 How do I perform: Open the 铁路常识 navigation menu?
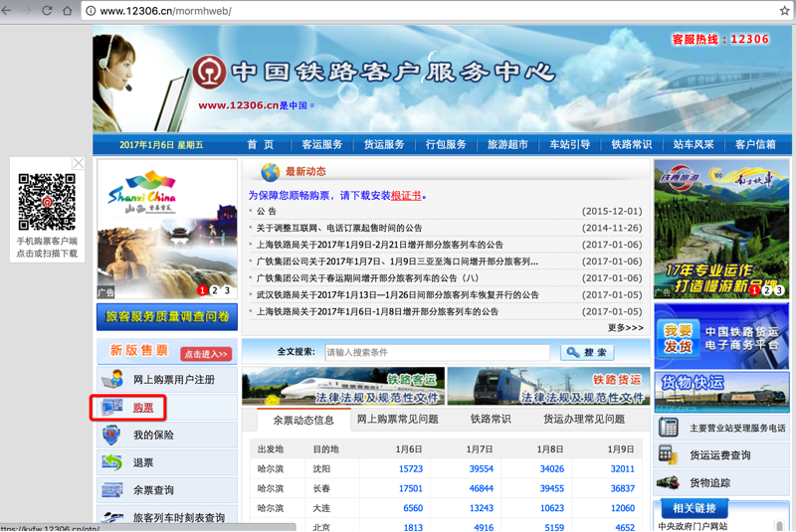click(632, 144)
